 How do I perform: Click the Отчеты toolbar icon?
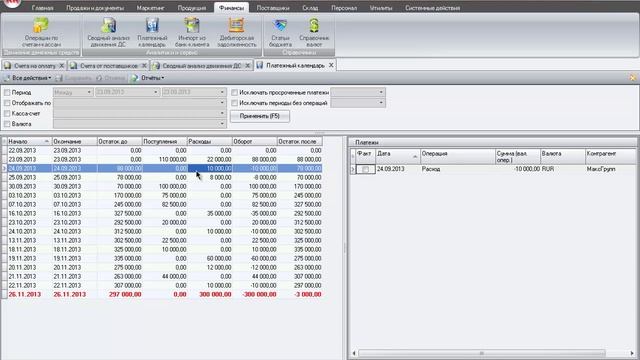tap(135, 78)
